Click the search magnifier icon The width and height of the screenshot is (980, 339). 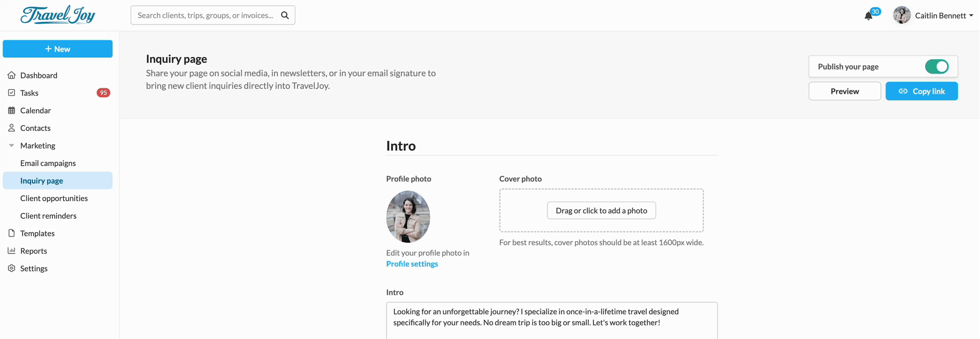(285, 15)
